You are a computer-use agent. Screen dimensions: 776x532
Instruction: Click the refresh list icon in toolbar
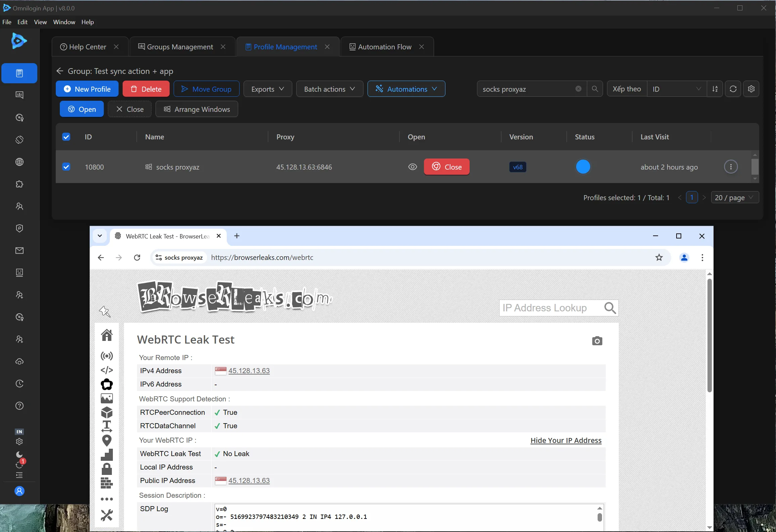click(733, 89)
